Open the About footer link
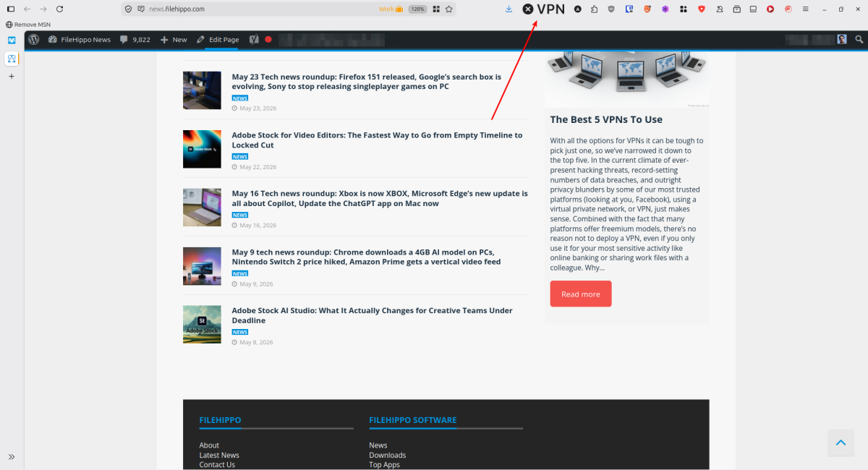The height and width of the screenshot is (470, 868). pos(209,445)
